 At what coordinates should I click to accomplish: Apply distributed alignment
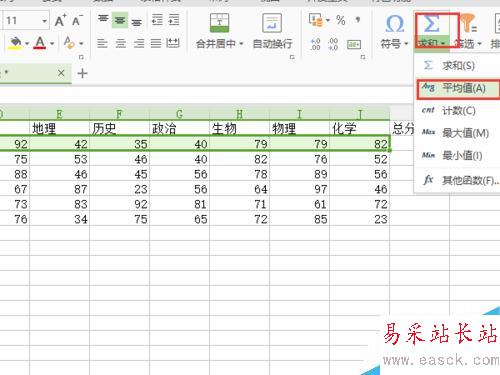pos(173,43)
